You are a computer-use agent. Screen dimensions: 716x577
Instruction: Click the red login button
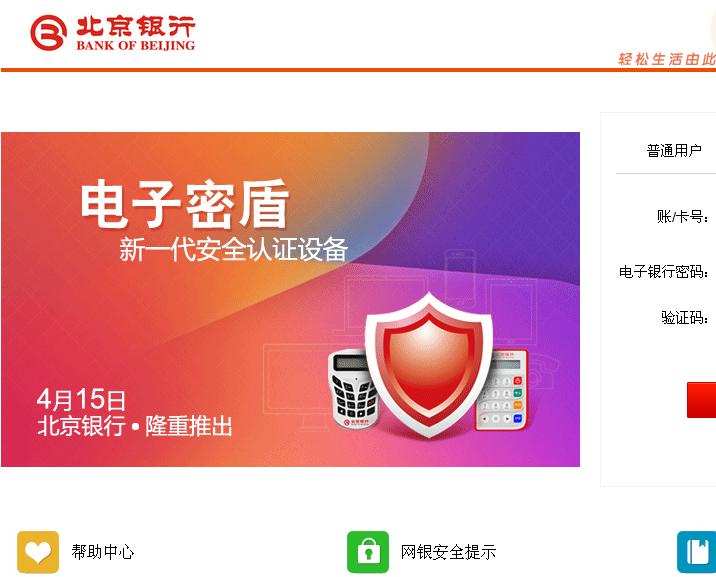pos(701,400)
